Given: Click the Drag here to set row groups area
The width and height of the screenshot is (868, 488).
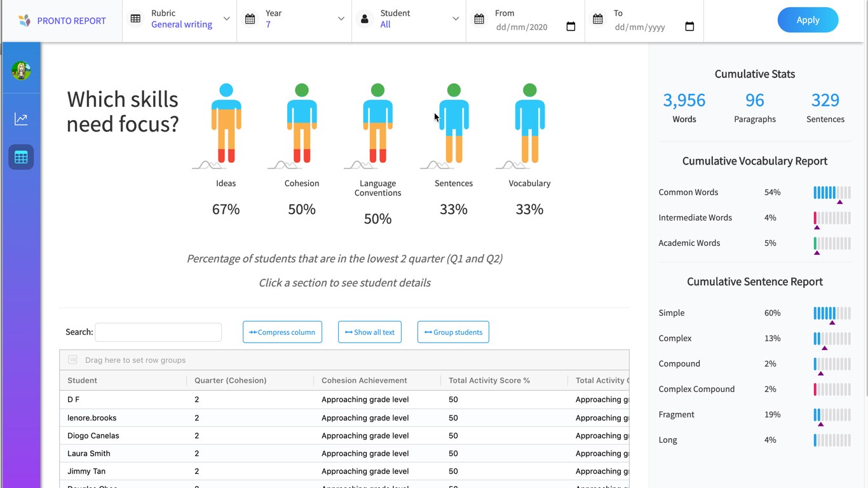Looking at the screenshot, I should click(x=344, y=360).
